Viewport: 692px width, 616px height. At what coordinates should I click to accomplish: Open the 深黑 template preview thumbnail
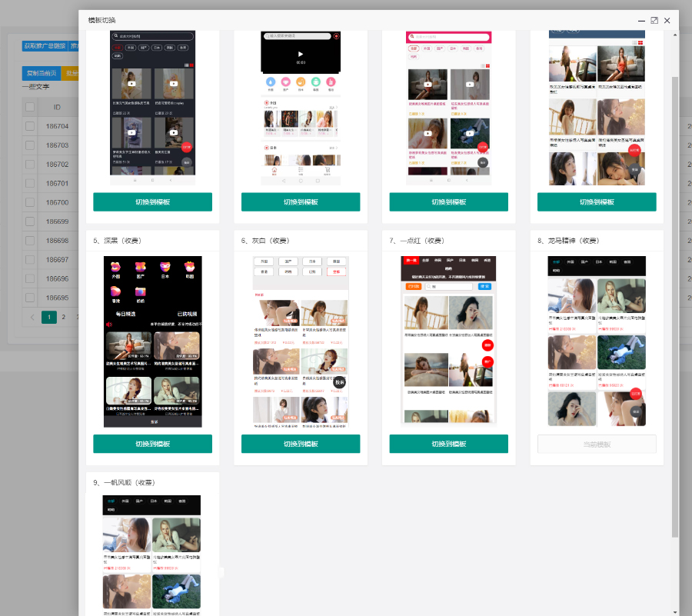153,341
